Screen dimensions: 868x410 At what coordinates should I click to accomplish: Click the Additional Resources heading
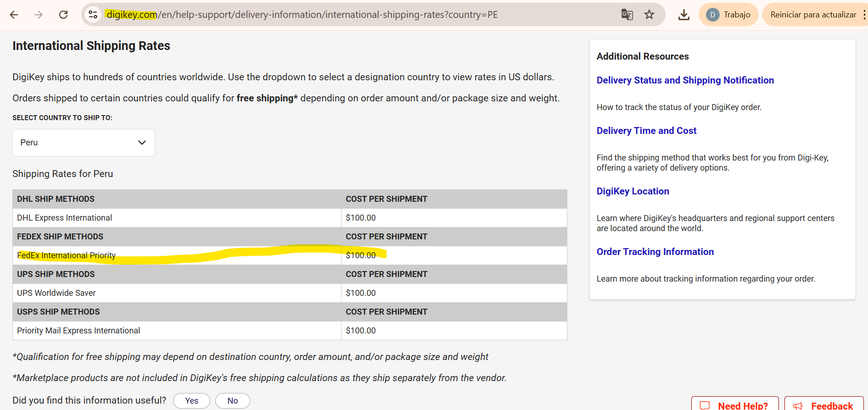pyautogui.click(x=643, y=56)
